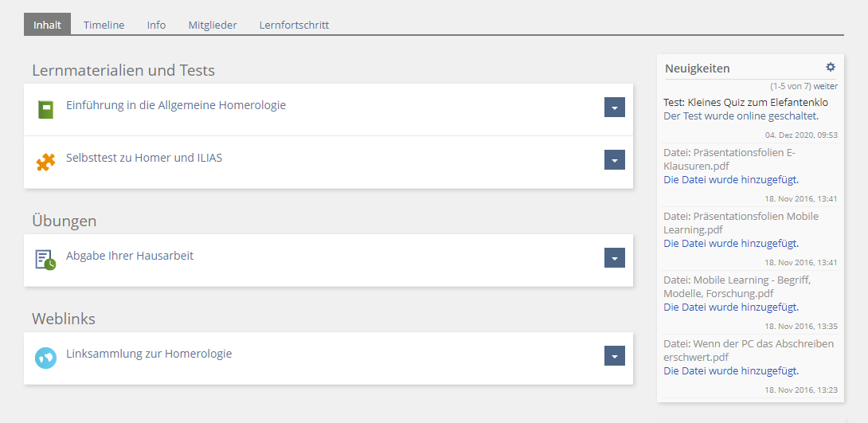The image size is (868, 423).
Task: Click the exercise icon beside Abgabe Ihrer Hausarbeit
Action: (45, 260)
